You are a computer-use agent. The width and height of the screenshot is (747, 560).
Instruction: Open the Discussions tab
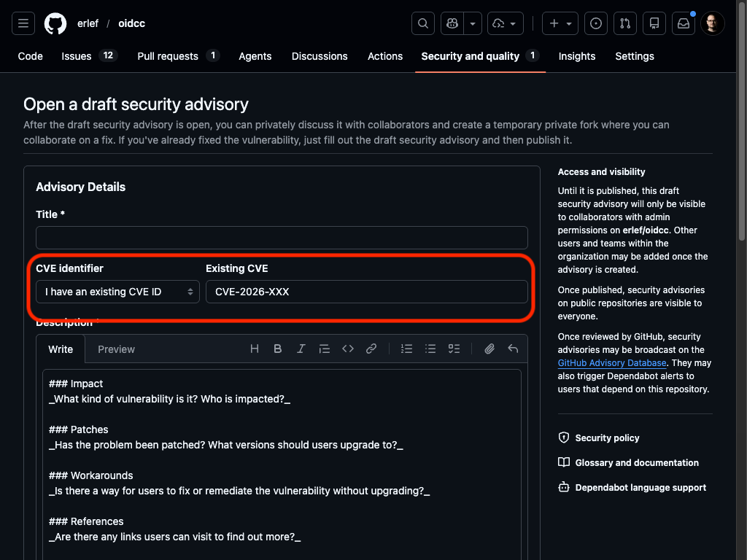click(x=320, y=56)
